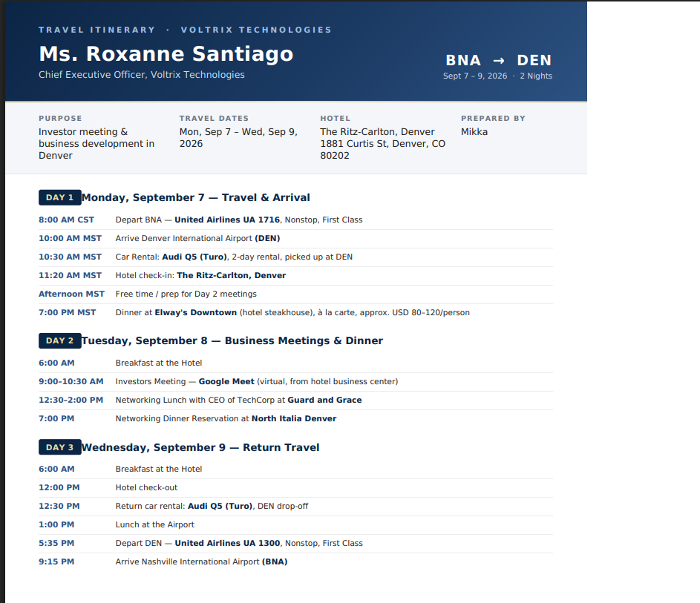Click the arrow between BNA and DEN
Viewport: 700px width, 603px height.
pos(499,61)
